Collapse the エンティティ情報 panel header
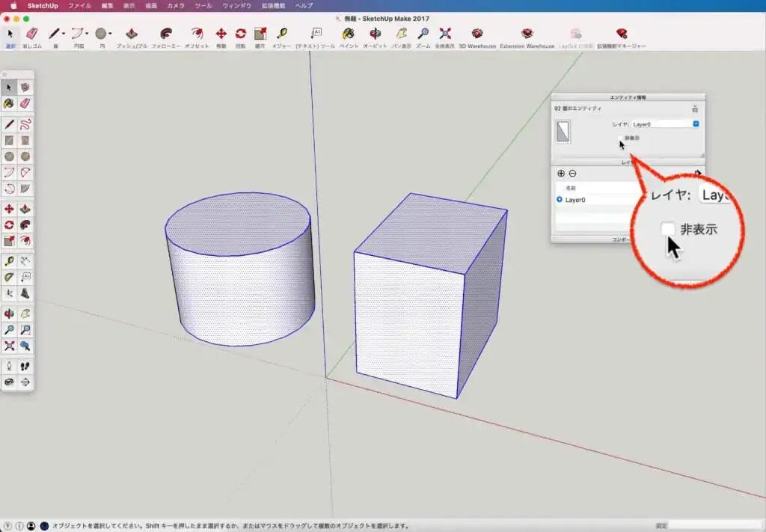 point(628,97)
